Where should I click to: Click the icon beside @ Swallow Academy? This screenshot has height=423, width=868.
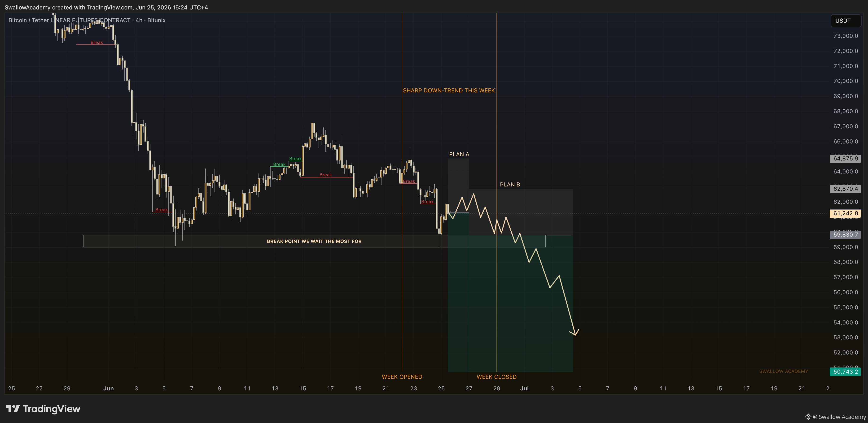coord(808,417)
